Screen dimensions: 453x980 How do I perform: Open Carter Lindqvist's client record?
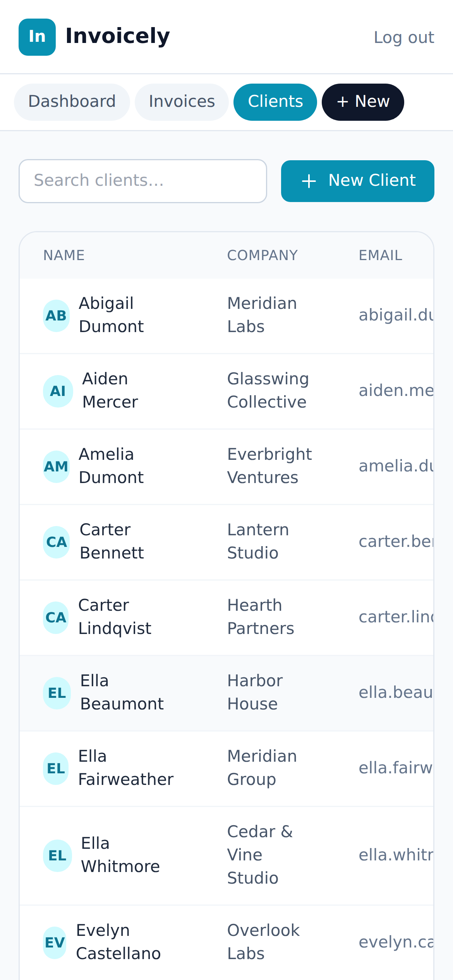[226, 618]
